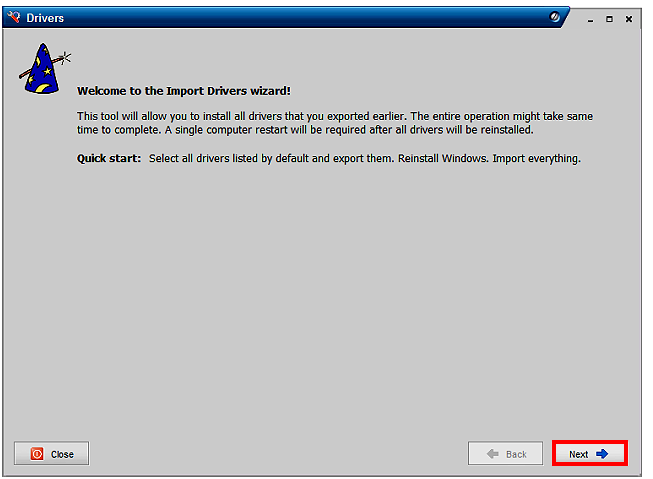The height and width of the screenshot is (479, 653).
Task: Exit the wizard using the Close button
Action: (x=52, y=453)
